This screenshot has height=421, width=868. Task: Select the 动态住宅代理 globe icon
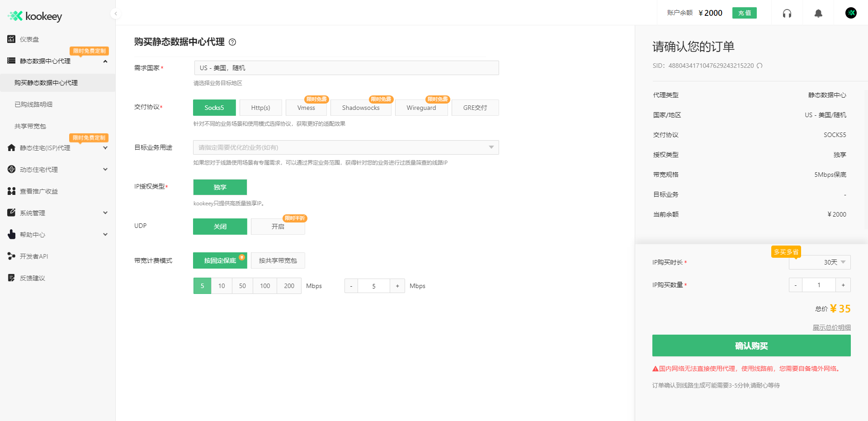click(x=11, y=169)
